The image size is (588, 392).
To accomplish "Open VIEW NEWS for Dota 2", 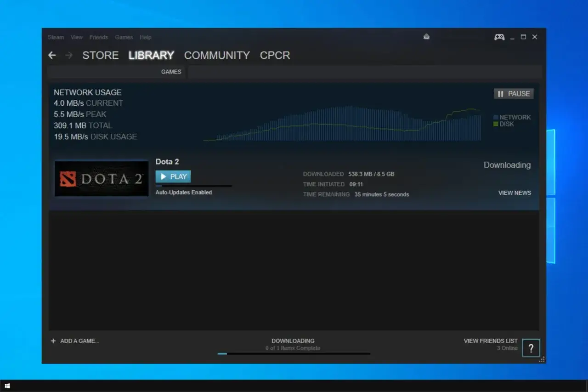I will click(x=514, y=193).
